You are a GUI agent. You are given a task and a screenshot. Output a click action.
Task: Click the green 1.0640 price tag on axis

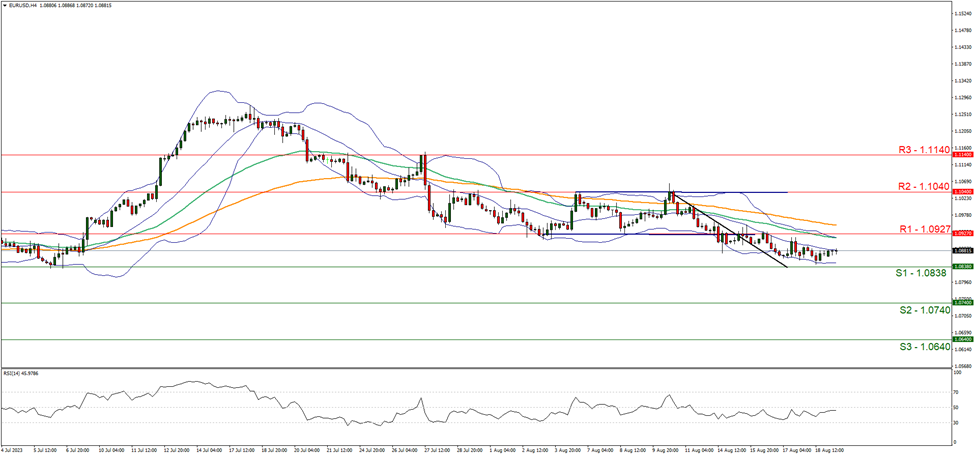[x=962, y=339]
